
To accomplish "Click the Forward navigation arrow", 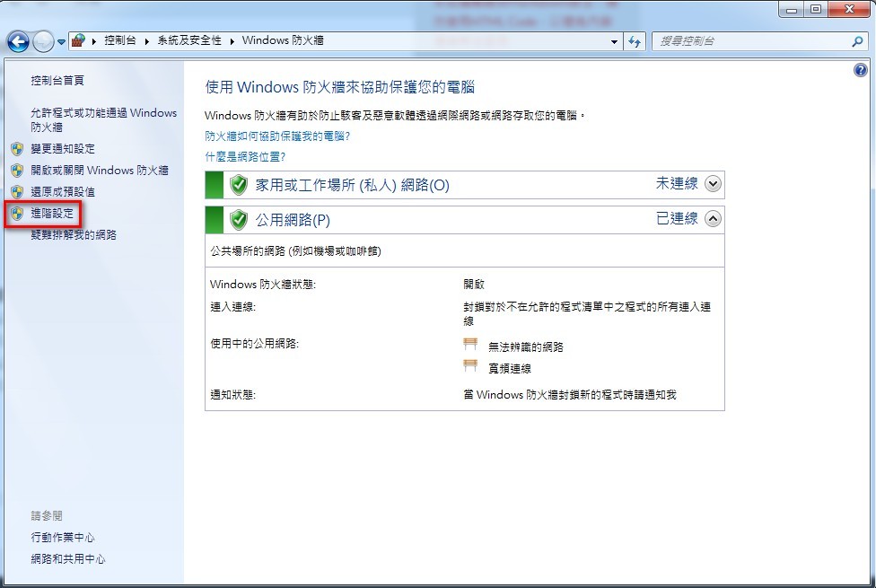I will click(x=43, y=41).
